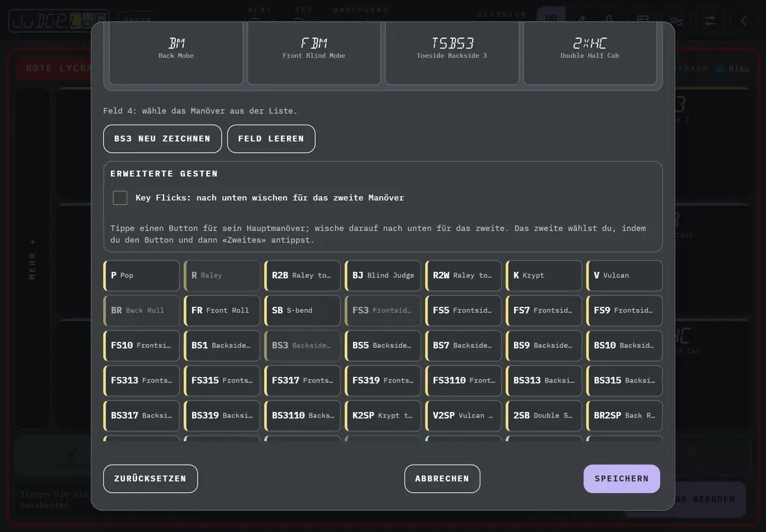Image resolution: width=766 pixels, height=532 pixels.
Task: Select the TSBS3 Toeside Backside 3 card
Action: 452,53
